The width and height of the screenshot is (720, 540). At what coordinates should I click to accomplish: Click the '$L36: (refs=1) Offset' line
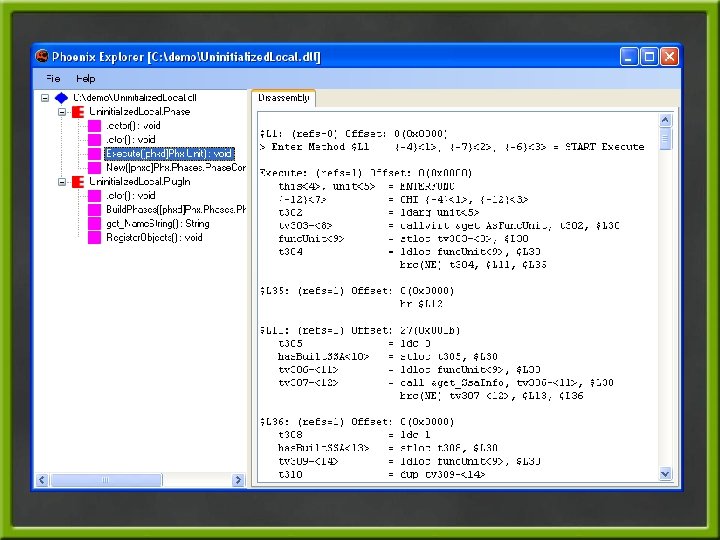357,422
